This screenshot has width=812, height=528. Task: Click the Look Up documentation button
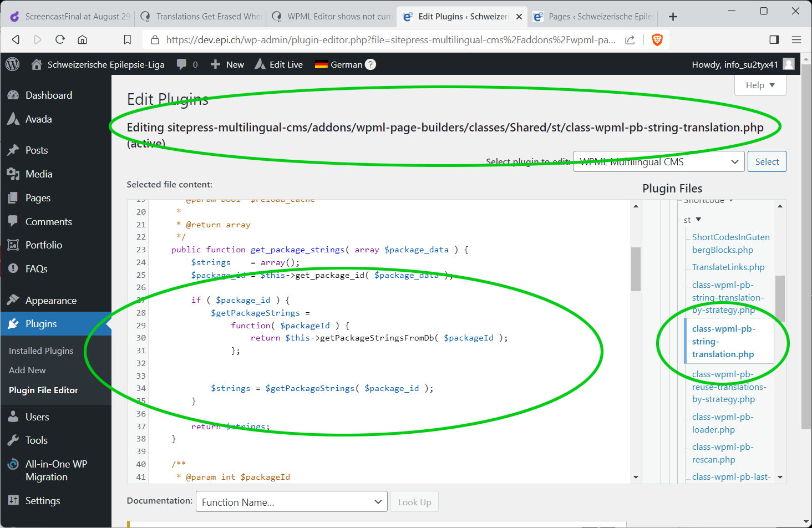(414, 502)
